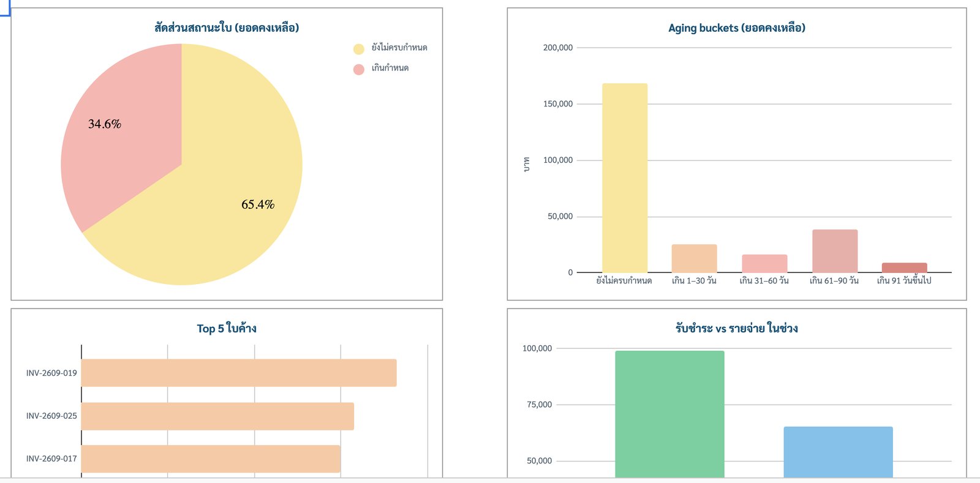The image size is (980, 483).
Task: Click the 200,000 y-axis value
Action: (x=558, y=48)
